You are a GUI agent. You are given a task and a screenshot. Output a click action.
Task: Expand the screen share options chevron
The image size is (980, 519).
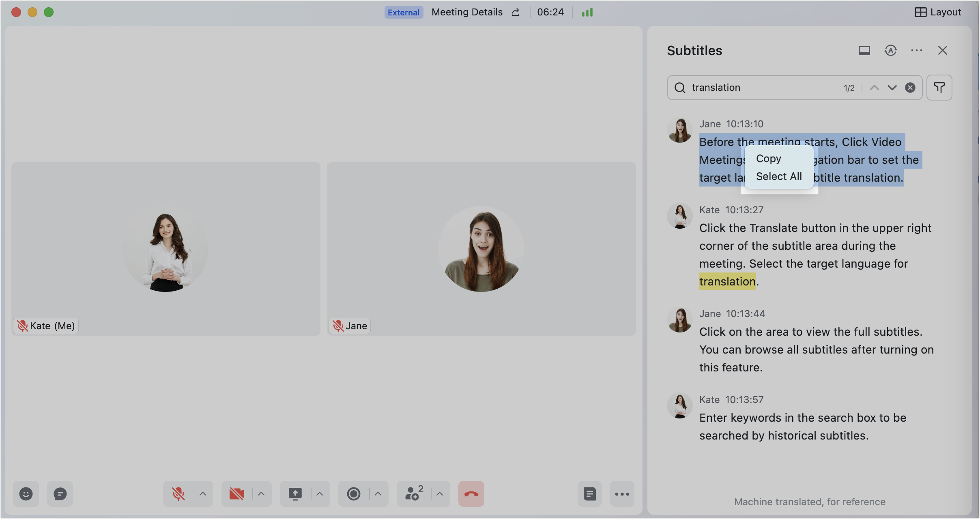320,494
